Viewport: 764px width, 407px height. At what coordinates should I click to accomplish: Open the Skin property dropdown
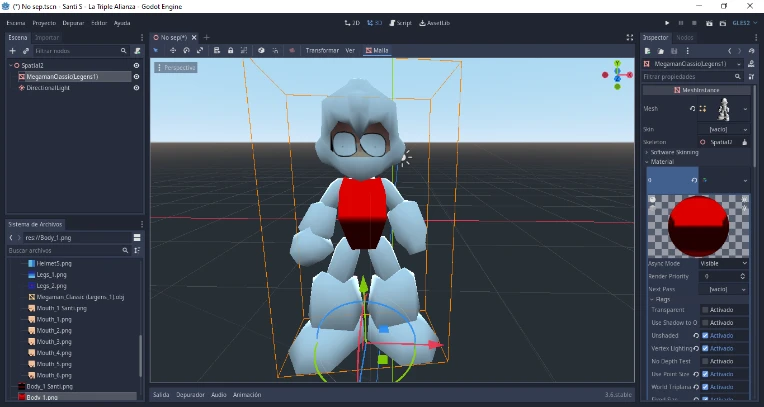coord(745,130)
